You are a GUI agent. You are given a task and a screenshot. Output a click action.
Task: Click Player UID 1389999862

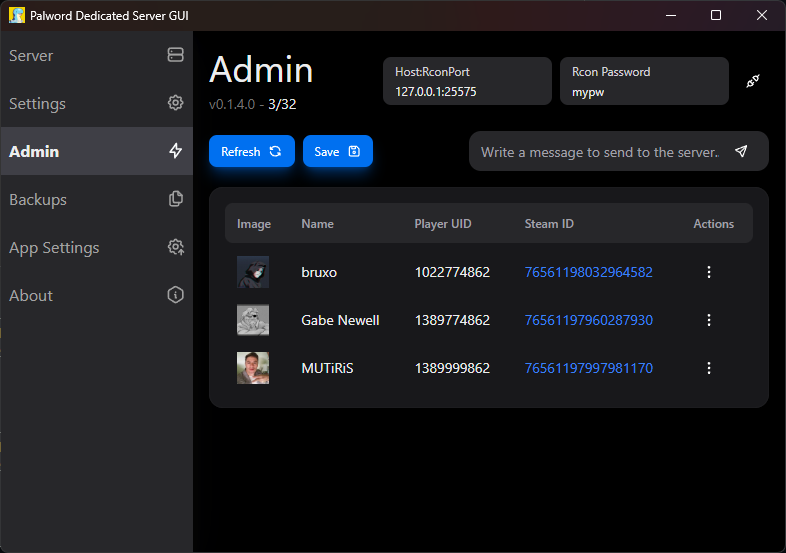coord(452,368)
